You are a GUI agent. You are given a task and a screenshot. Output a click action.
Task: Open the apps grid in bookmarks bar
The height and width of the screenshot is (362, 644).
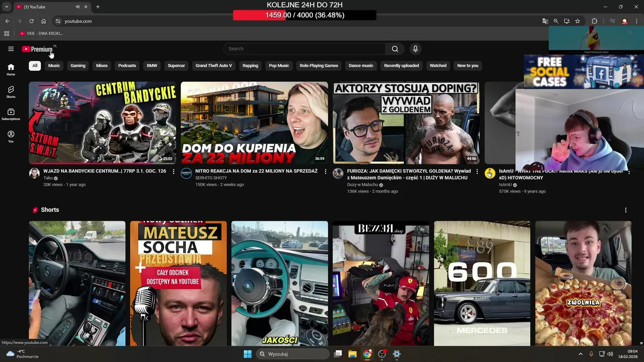pos(7,33)
